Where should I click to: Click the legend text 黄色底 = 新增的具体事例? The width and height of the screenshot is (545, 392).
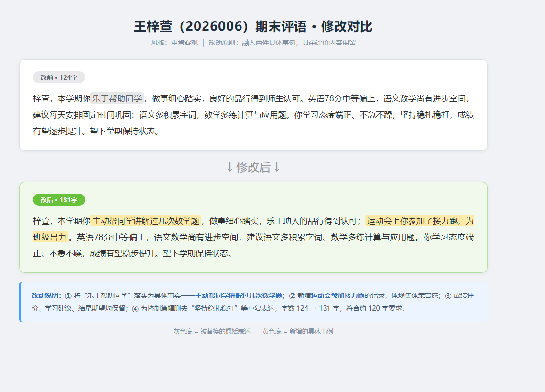click(x=298, y=332)
